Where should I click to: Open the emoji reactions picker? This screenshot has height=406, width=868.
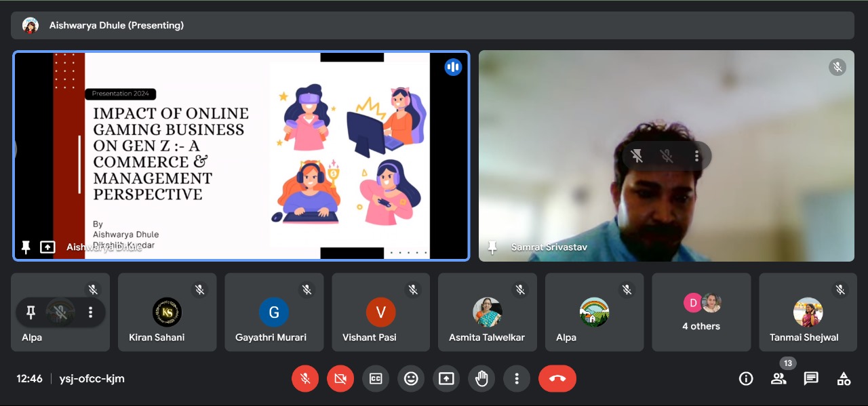[x=411, y=379]
